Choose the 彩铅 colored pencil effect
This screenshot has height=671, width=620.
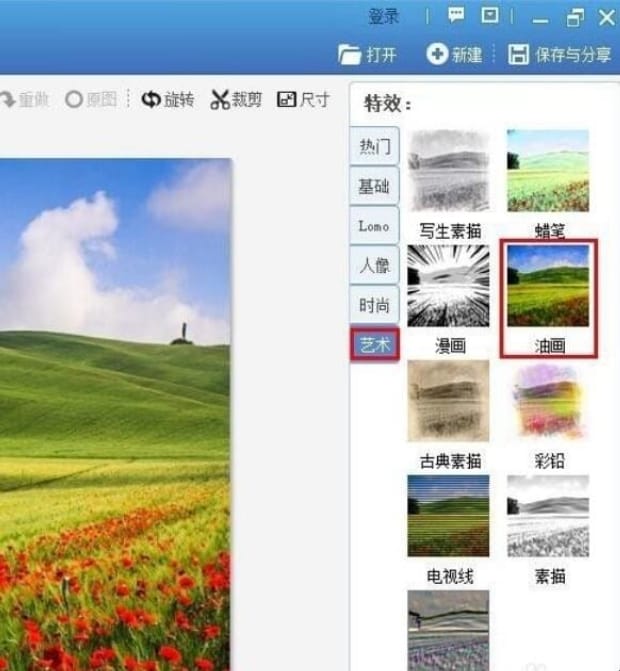[547, 402]
